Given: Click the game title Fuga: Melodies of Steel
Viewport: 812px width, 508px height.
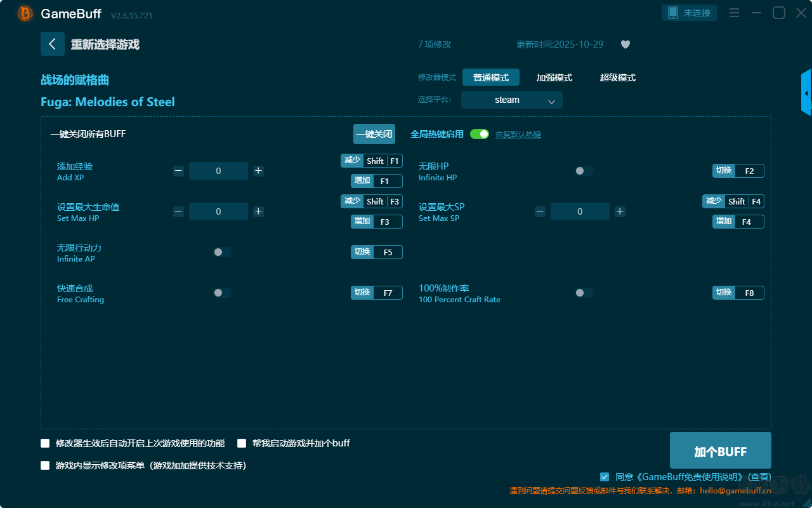Looking at the screenshot, I should tap(108, 102).
